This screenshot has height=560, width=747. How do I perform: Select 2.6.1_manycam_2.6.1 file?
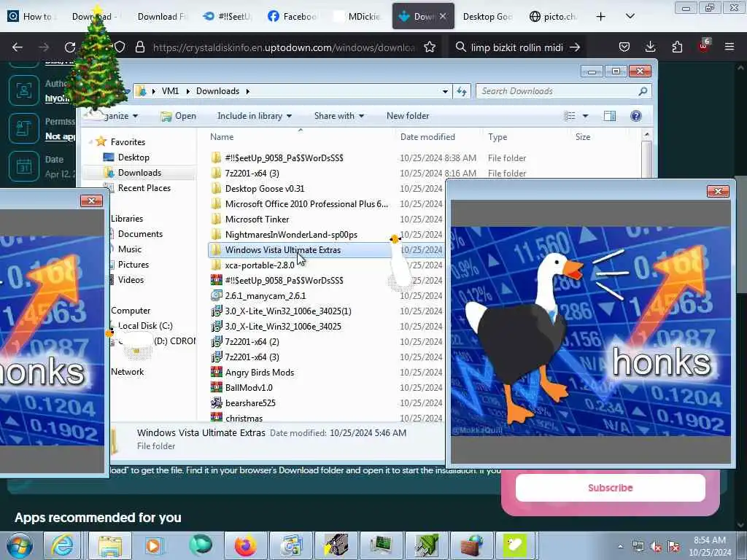coord(266,296)
